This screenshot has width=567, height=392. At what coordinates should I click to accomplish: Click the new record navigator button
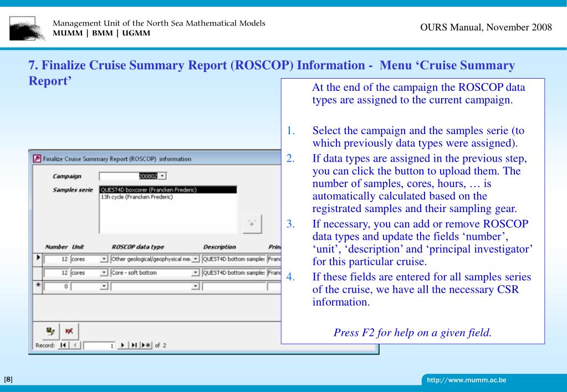pos(146,345)
